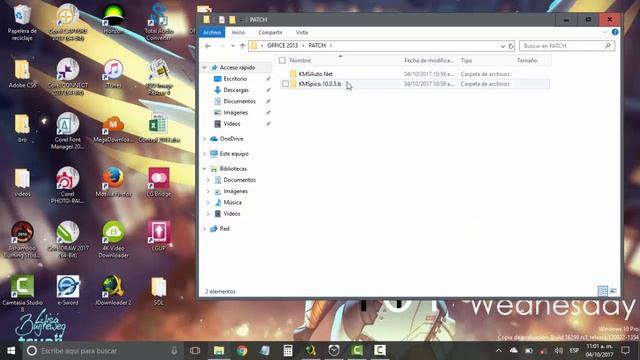Expand the OneDrive tree node
640x360 pixels.
[x=204, y=139]
